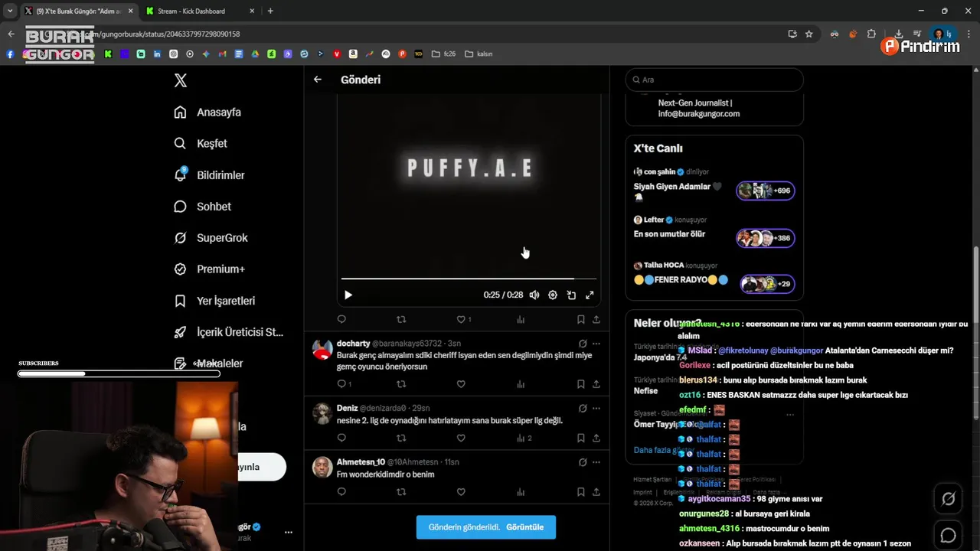Open more options on docharty's reply
Screen dimensions: 980x551
coord(596,344)
